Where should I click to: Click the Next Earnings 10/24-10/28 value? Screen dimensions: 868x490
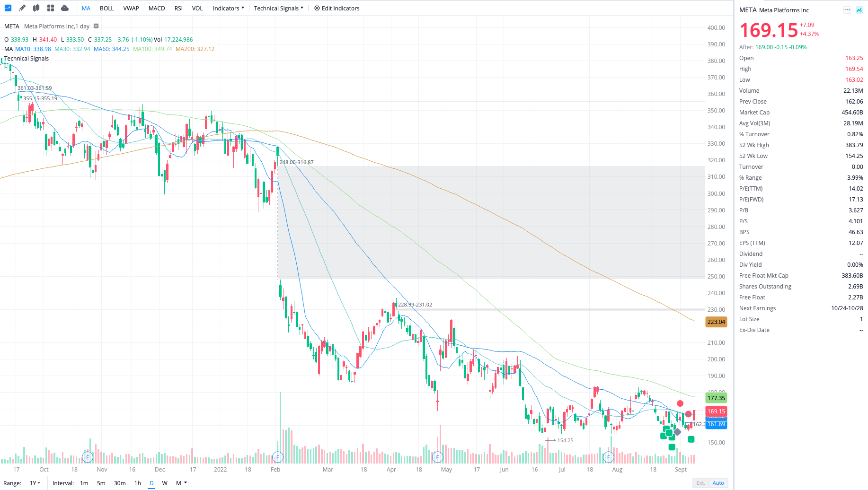(x=847, y=308)
